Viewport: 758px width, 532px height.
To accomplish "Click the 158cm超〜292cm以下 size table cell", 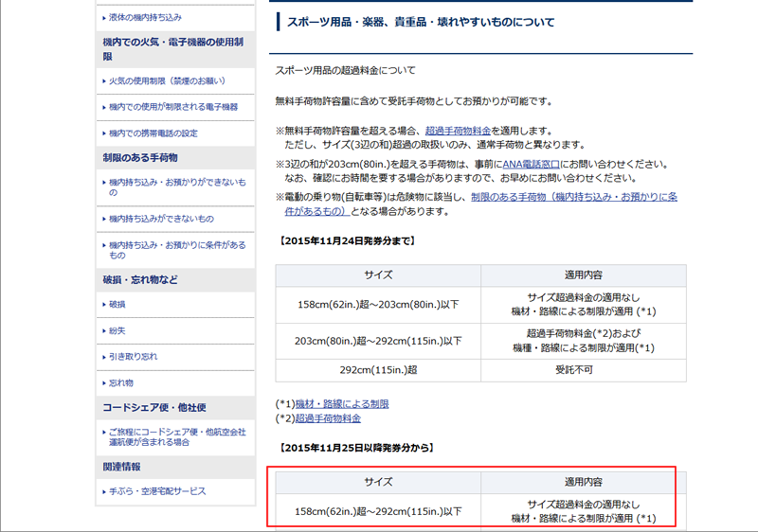I will (x=378, y=512).
